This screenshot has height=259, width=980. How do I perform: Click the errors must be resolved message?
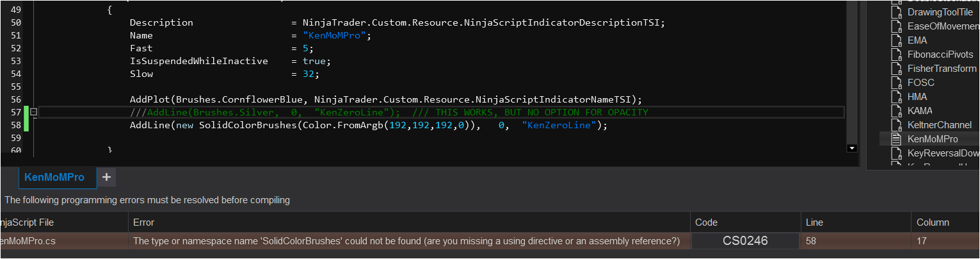coord(147,200)
